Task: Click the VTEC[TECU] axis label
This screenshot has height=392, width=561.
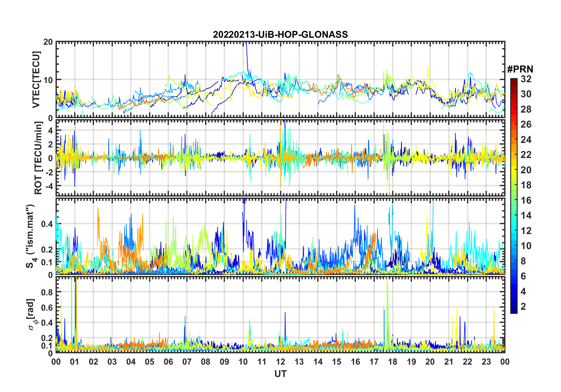Action: (x=36, y=80)
